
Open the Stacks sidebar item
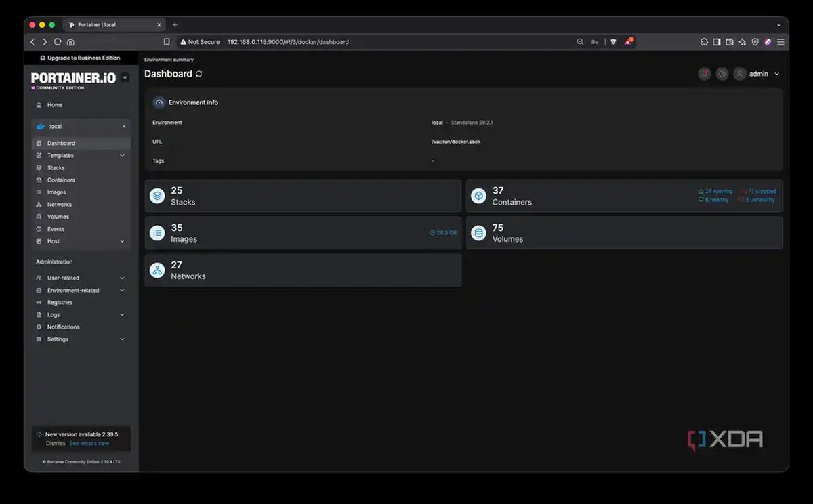point(81,168)
